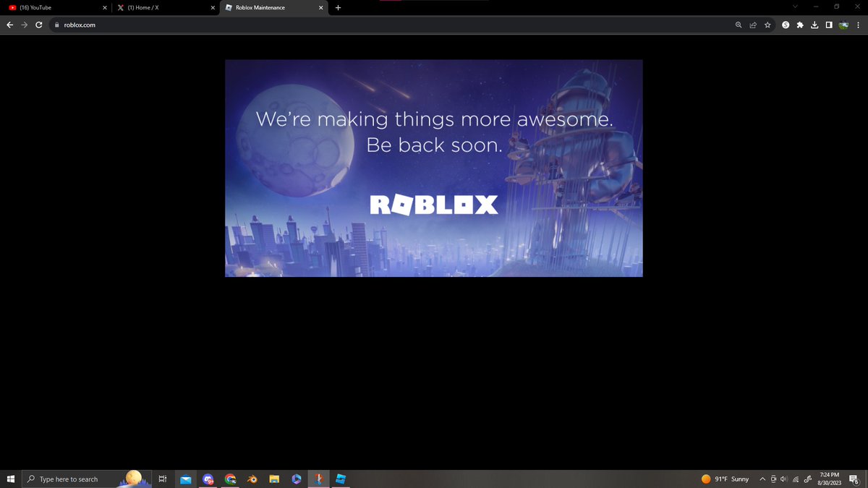
Task: Open the 91°F Sunny weather widget
Action: (x=726, y=479)
